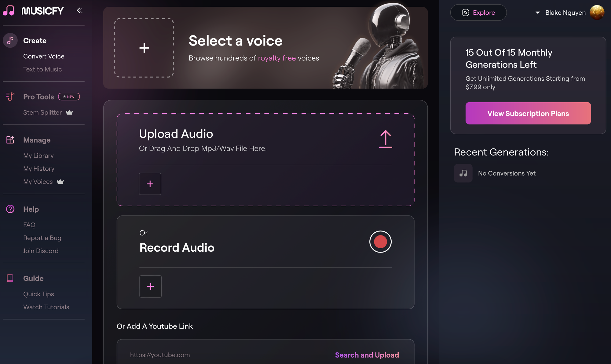611x364 pixels.
Task: Go to My Library
Action: tap(38, 156)
